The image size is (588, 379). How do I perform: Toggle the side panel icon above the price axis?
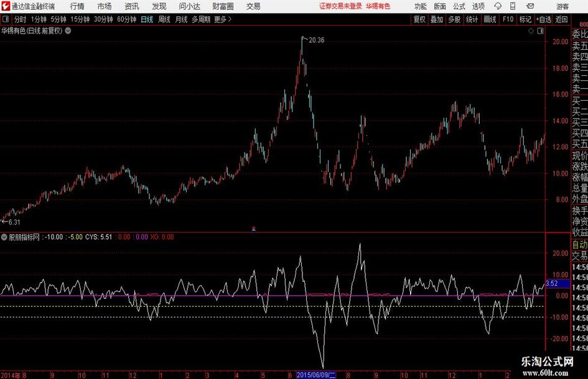click(x=540, y=31)
